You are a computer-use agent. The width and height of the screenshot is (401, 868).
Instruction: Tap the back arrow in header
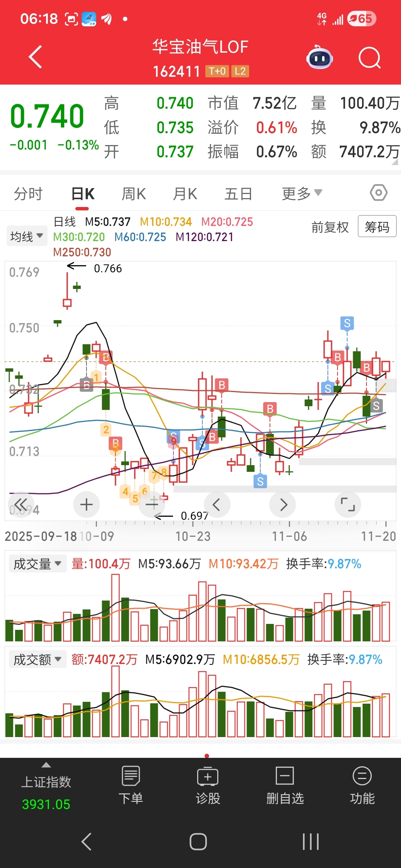tap(35, 57)
